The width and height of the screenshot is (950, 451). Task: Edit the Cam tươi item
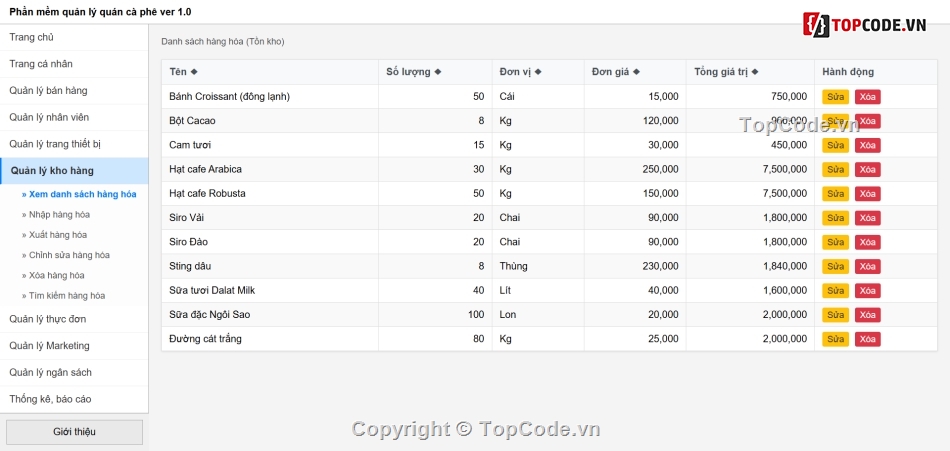point(835,145)
